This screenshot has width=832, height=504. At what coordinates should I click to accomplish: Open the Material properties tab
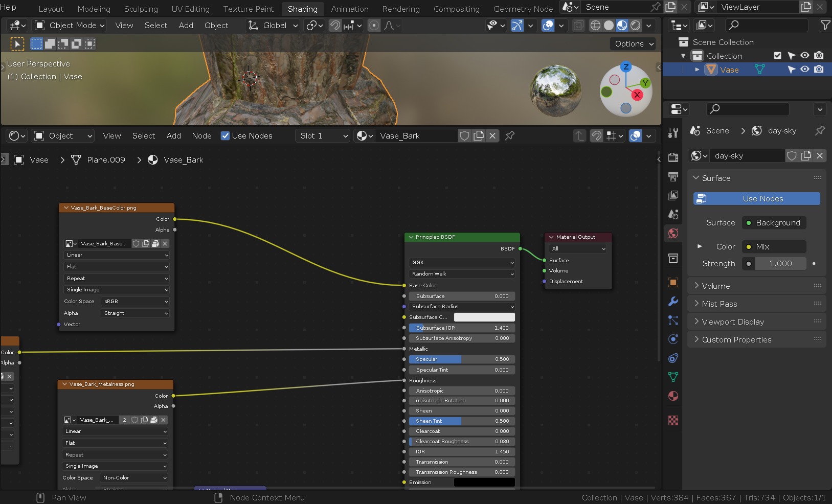[673, 396]
